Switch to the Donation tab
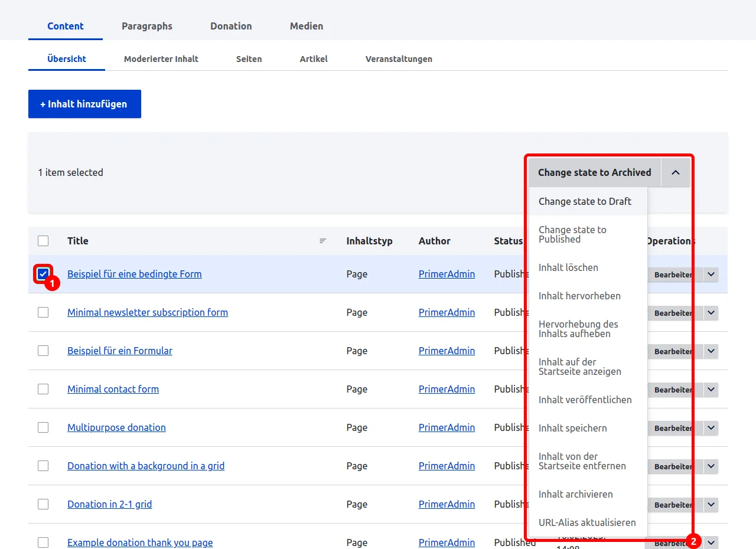This screenshot has width=756, height=549. (x=231, y=26)
